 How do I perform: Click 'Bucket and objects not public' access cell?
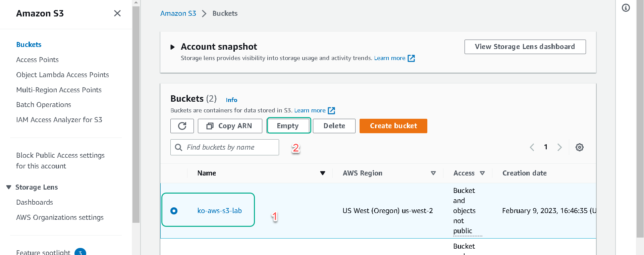[x=468, y=211]
